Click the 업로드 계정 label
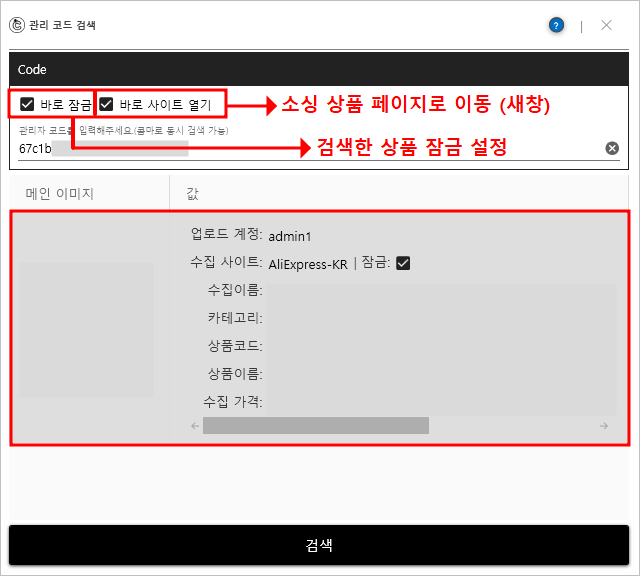This screenshot has height=576, width=640. (227, 234)
